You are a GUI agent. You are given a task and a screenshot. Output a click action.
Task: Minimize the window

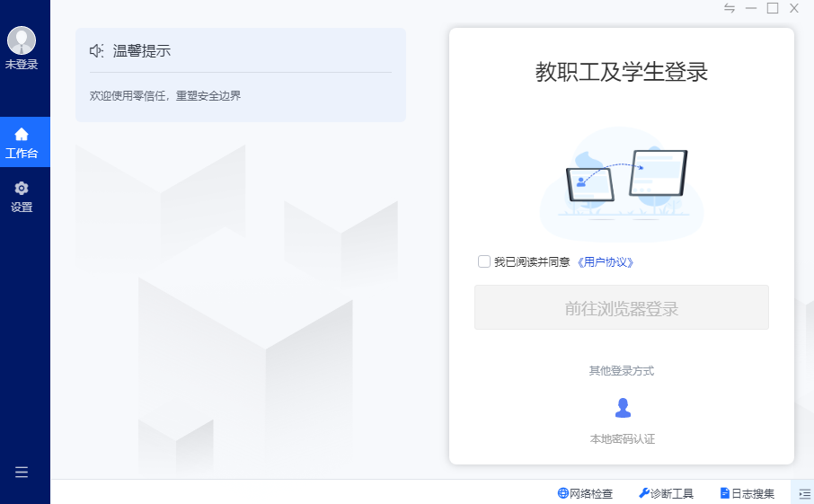pyautogui.click(x=751, y=8)
